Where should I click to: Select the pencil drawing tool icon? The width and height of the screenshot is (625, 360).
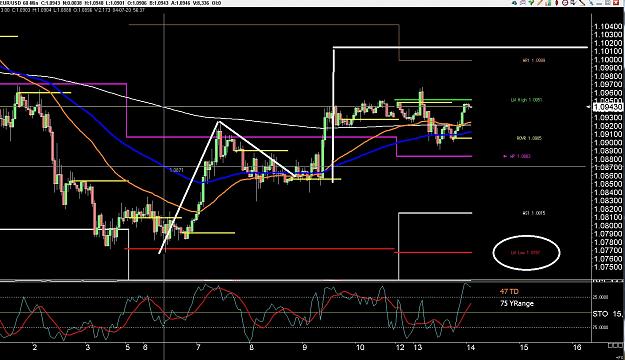coord(540,3)
